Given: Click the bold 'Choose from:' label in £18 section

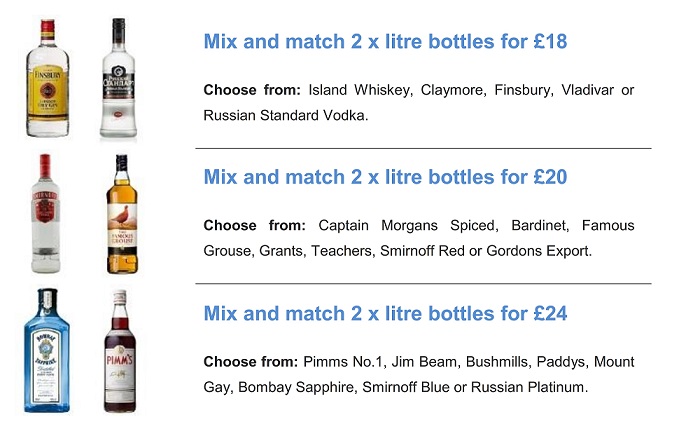Looking at the screenshot, I should (252, 90).
